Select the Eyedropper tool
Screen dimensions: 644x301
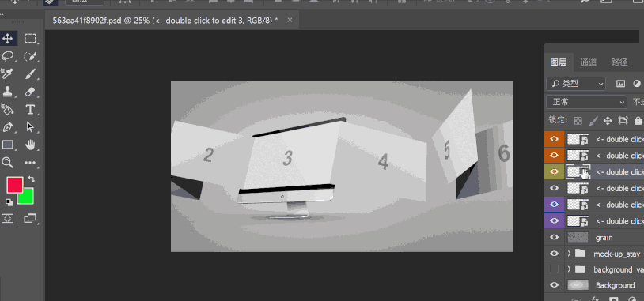pyautogui.click(x=7, y=73)
